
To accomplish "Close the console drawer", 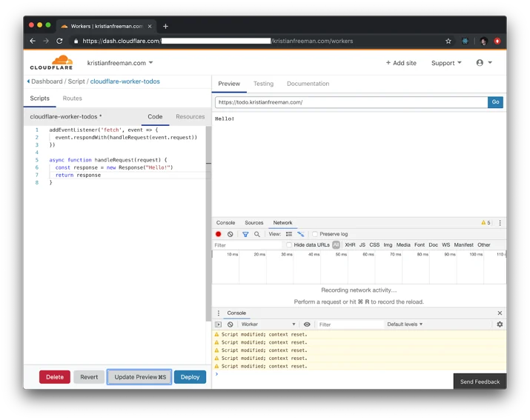I will coord(500,313).
